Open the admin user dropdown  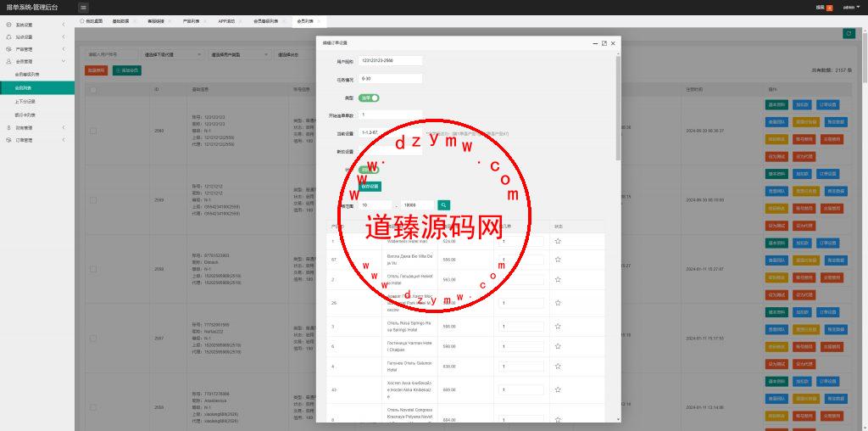[x=851, y=8]
